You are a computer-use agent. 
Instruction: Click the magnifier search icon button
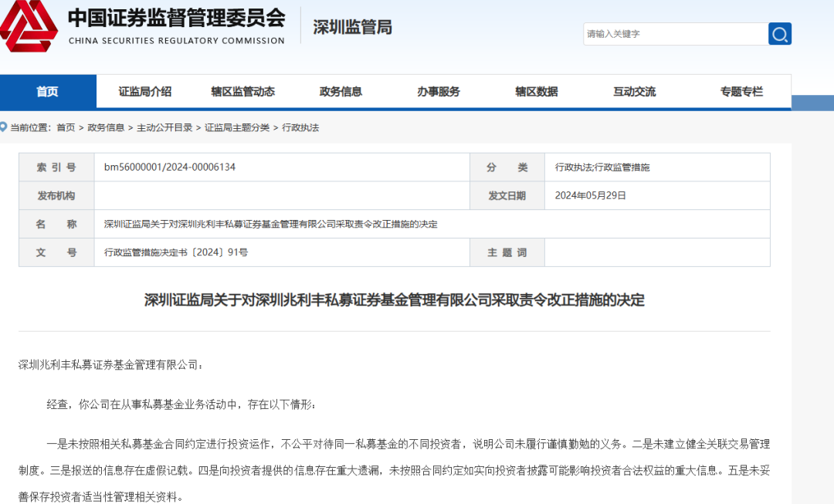click(779, 34)
